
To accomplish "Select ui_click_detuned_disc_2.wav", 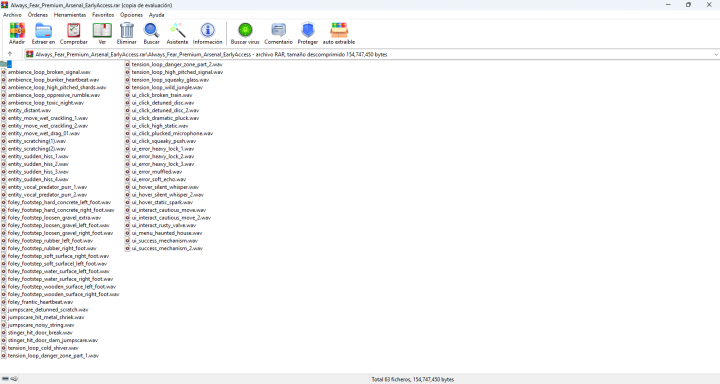I will 162,110.
